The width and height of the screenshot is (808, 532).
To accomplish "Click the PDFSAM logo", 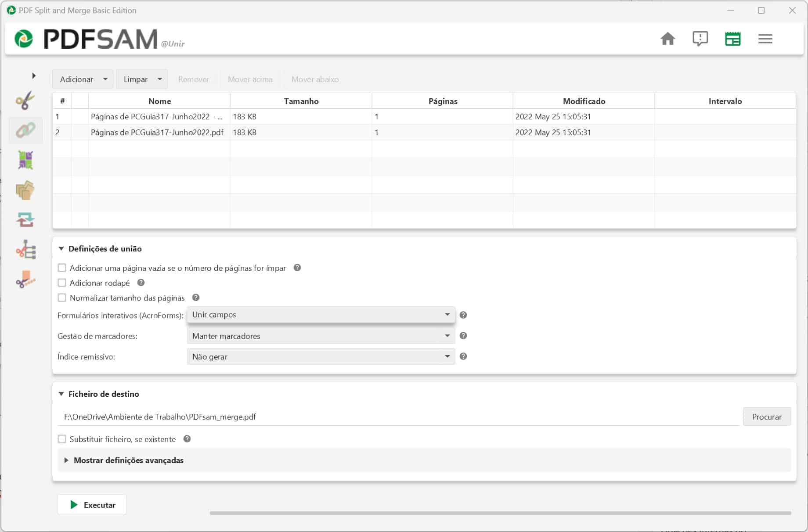I will 86,39.
